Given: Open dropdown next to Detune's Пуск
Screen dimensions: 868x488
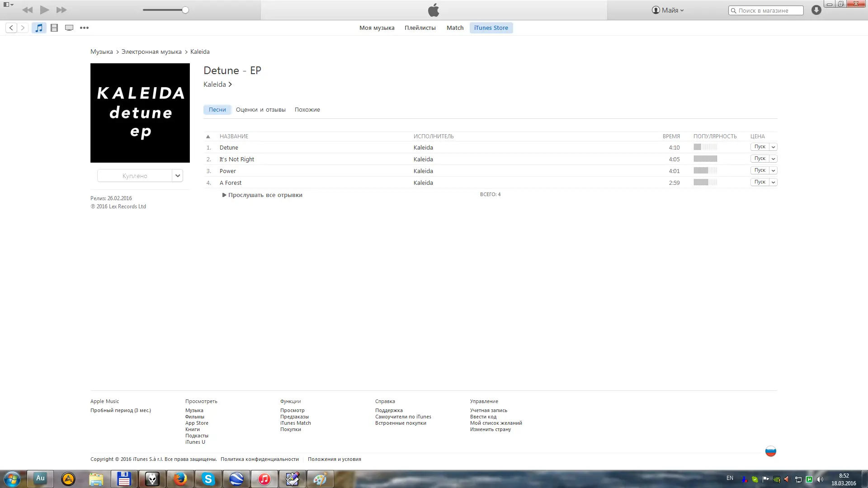Looking at the screenshot, I should (x=774, y=147).
